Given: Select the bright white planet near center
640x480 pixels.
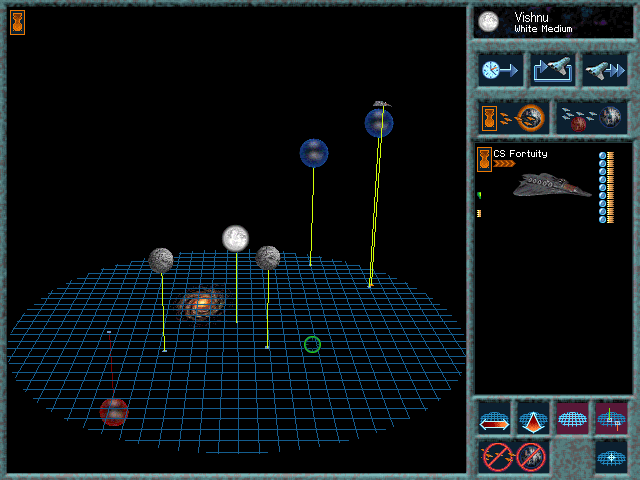Looking at the screenshot, I should [236, 238].
